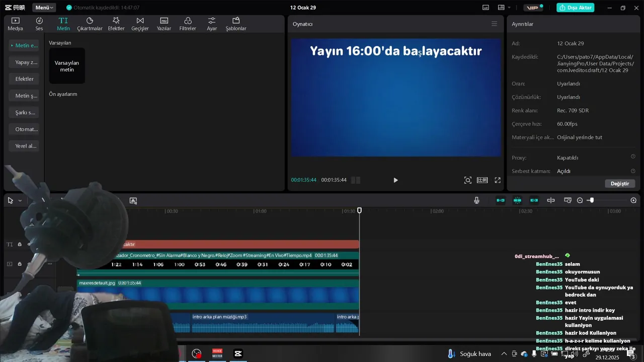Select the Metin ş... sidebar item
644x362 pixels.
tap(24, 96)
